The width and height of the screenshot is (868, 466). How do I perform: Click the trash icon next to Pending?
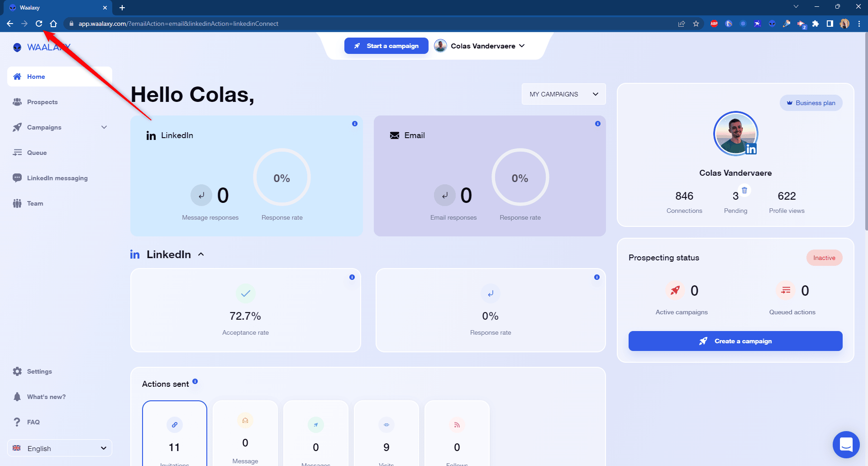[x=744, y=190]
